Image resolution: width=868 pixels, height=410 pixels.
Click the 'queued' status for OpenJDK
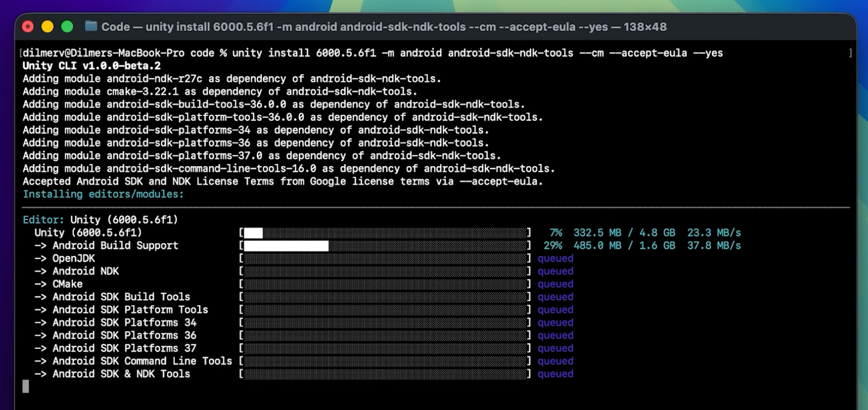pyautogui.click(x=555, y=259)
